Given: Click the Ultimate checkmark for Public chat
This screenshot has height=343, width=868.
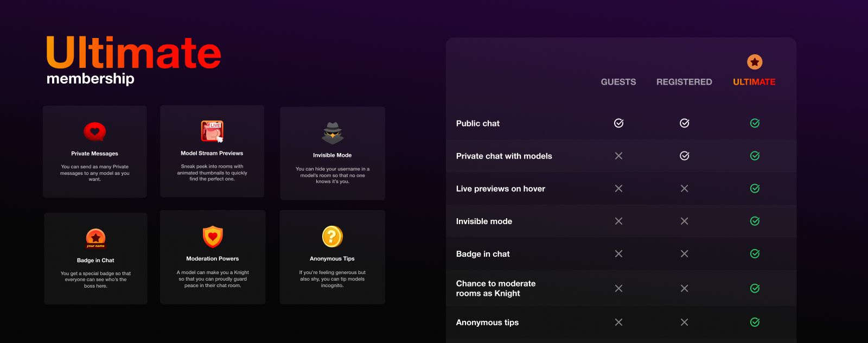Looking at the screenshot, I should [754, 123].
